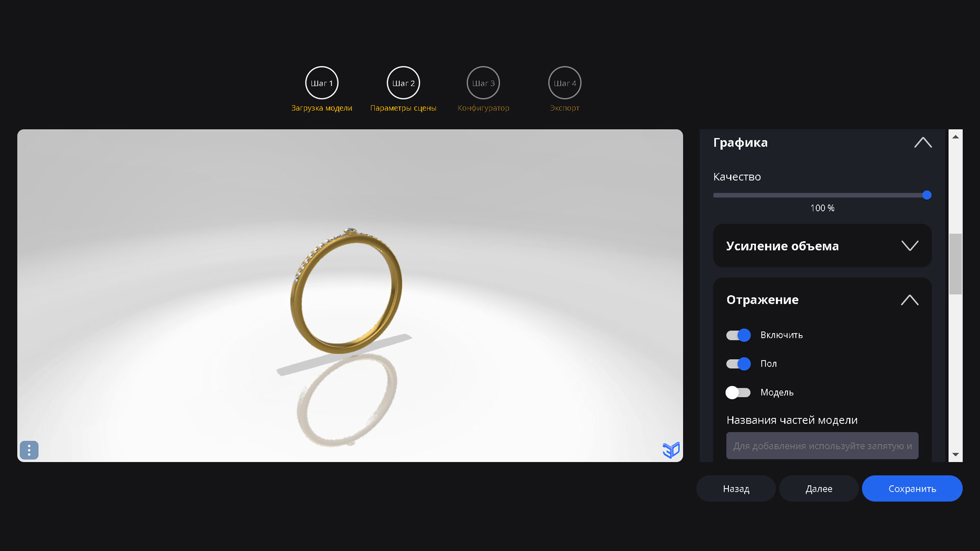Toggle the Пол reflection switch

738,363
